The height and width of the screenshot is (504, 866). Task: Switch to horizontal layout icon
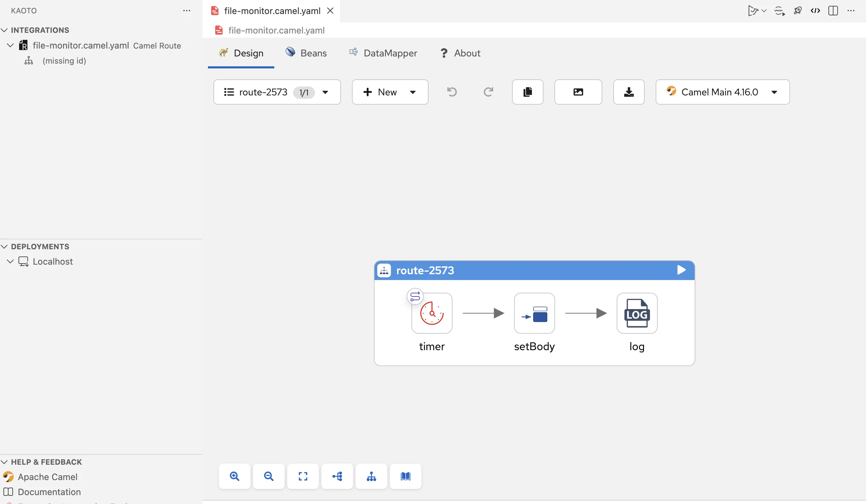coord(337,476)
